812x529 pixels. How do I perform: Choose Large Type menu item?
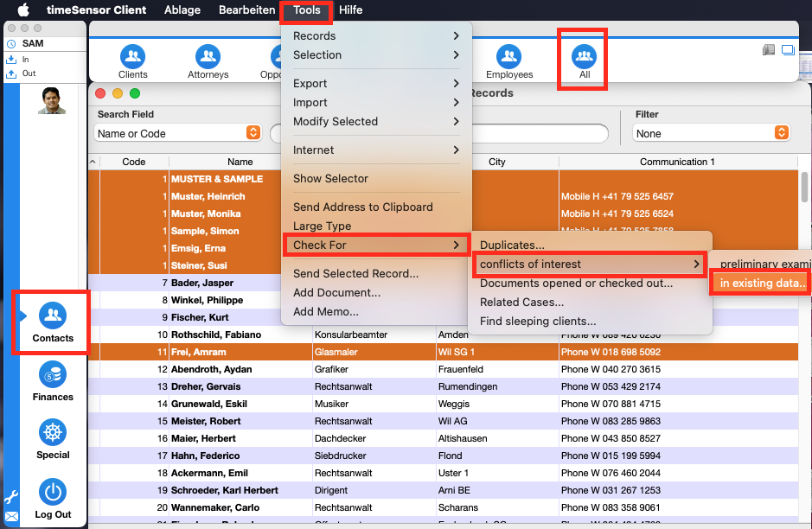[376, 226]
